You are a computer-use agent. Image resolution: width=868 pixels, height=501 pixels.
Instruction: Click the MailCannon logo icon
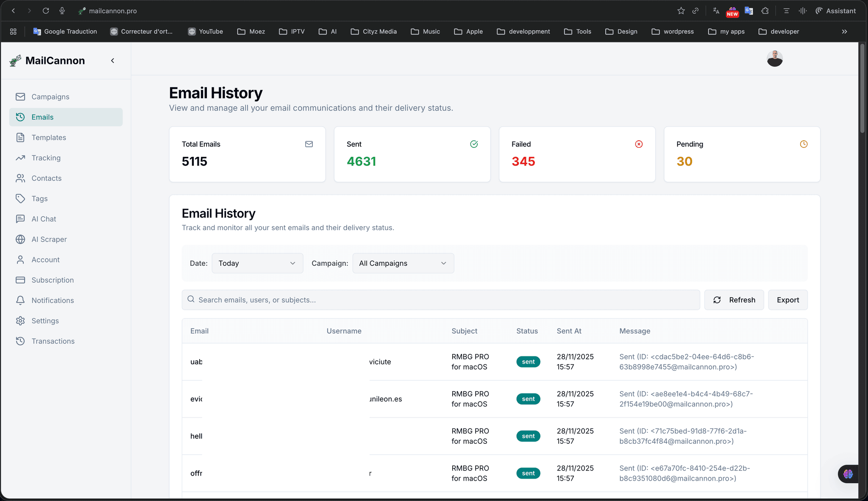point(15,61)
